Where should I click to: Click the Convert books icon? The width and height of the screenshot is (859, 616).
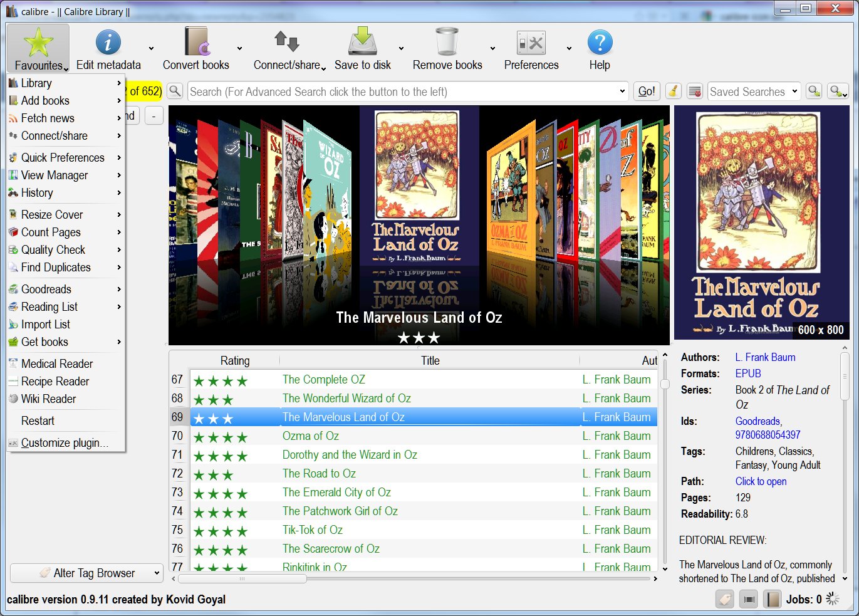click(196, 43)
